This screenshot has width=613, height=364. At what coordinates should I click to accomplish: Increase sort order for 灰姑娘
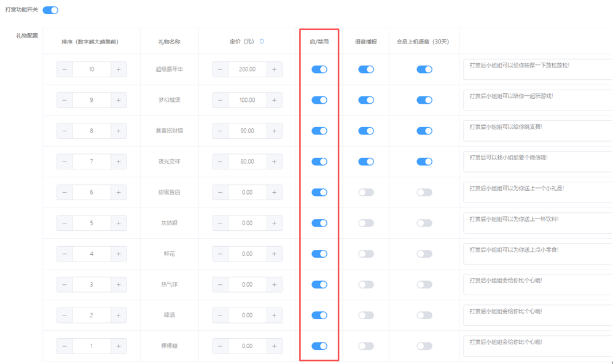tap(119, 223)
